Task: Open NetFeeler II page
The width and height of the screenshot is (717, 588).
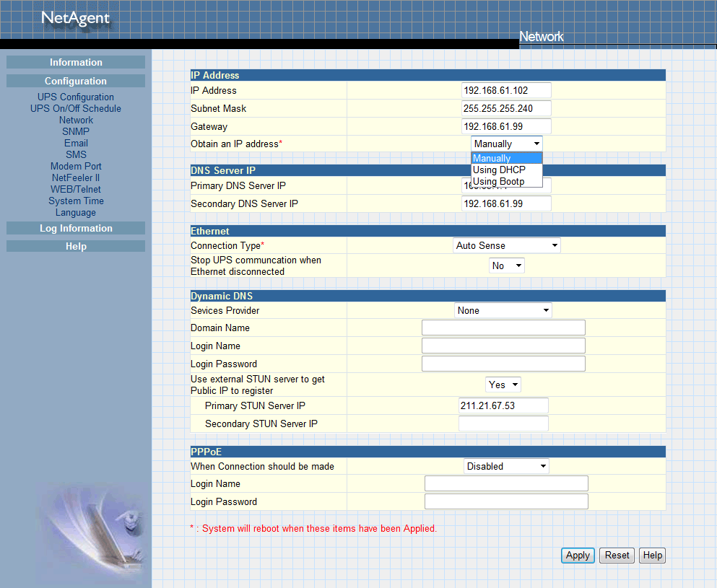Action: tap(76, 177)
